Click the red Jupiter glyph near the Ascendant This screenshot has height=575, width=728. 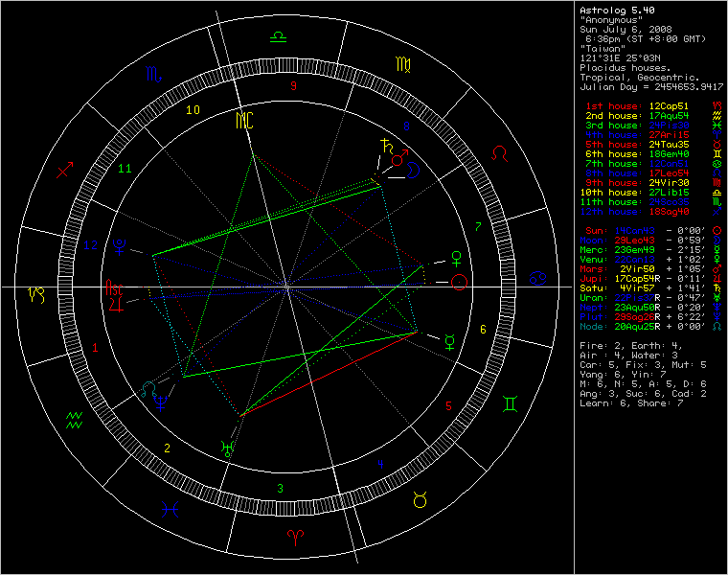point(116,305)
